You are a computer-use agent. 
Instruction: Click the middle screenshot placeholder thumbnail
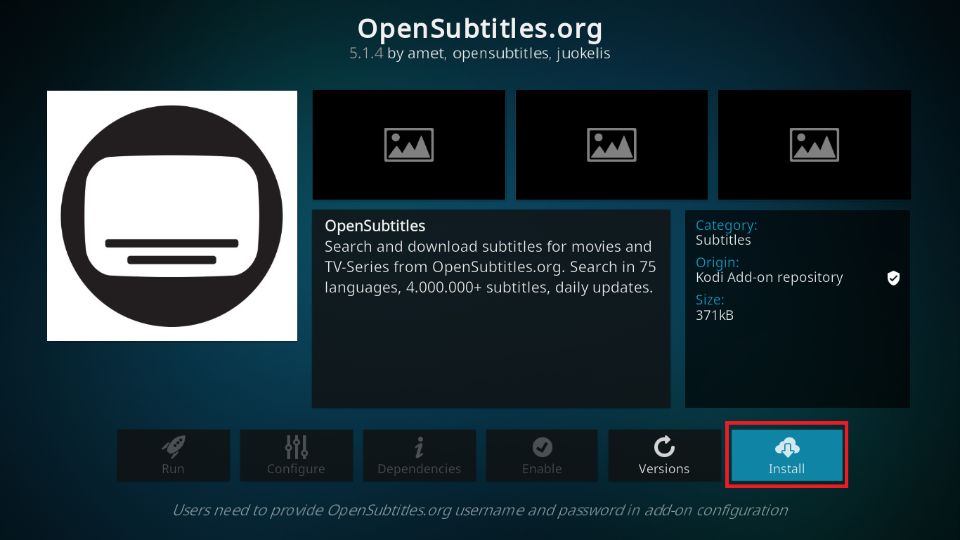(x=612, y=144)
